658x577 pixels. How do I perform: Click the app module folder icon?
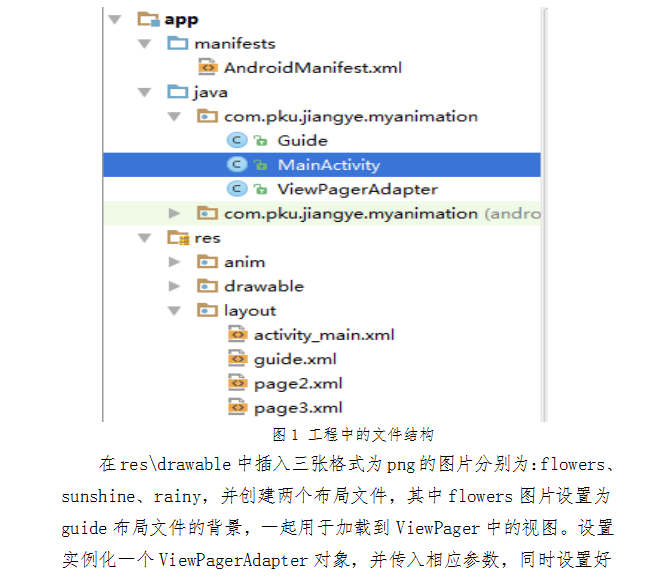[x=148, y=19]
